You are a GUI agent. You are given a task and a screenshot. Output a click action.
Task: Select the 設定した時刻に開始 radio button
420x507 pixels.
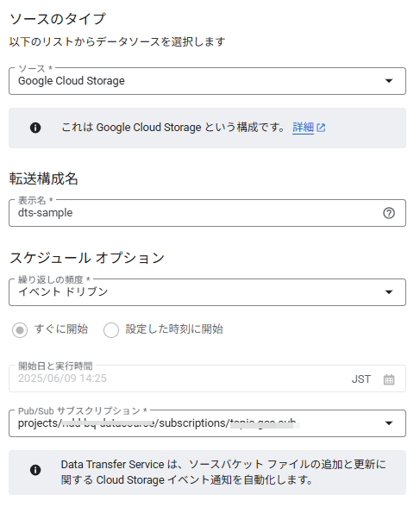click(111, 330)
